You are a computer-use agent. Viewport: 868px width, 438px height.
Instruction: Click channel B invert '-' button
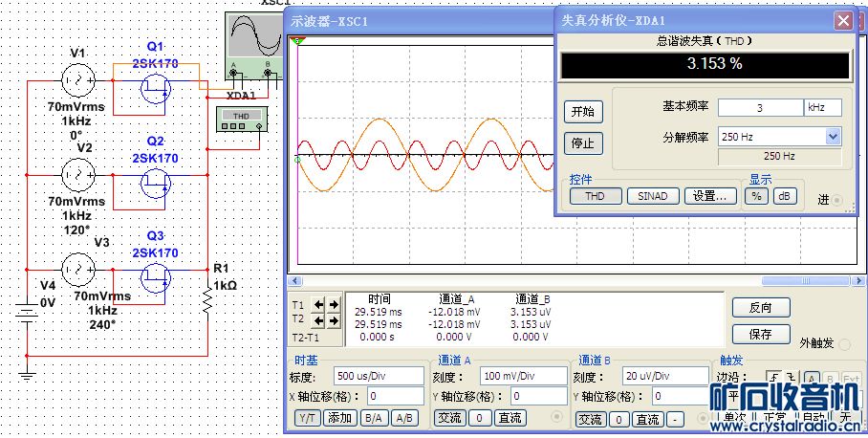pyautogui.click(x=675, y=420)
